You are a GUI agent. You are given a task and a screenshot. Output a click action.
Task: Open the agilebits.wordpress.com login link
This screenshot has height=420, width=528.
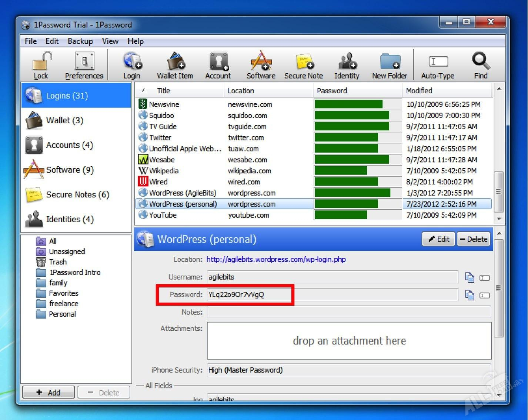pos(276,260)
